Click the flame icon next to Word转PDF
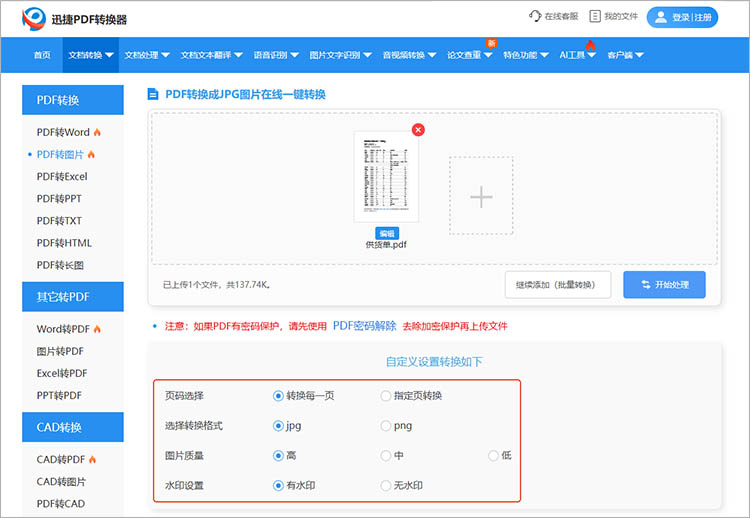 [97, 329]
